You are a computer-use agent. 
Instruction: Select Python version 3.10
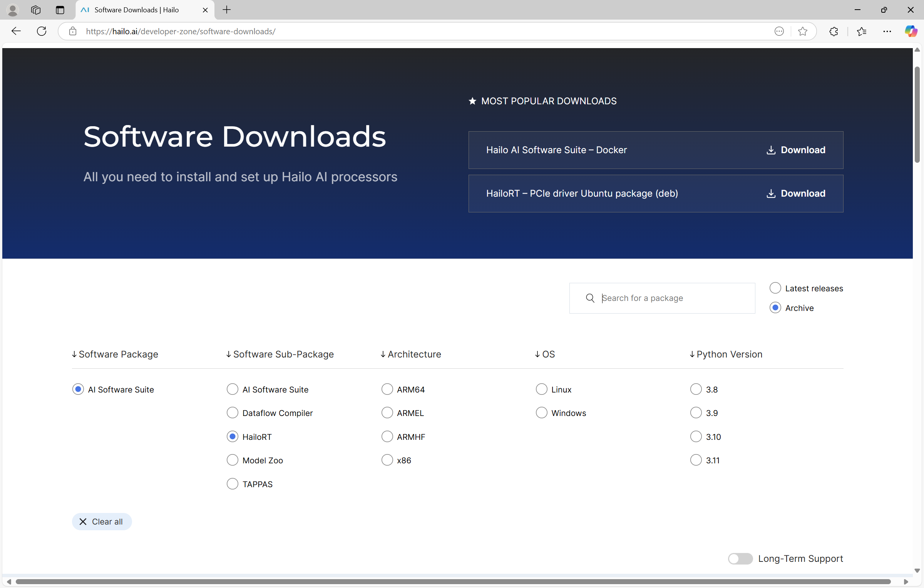[696, 436]
